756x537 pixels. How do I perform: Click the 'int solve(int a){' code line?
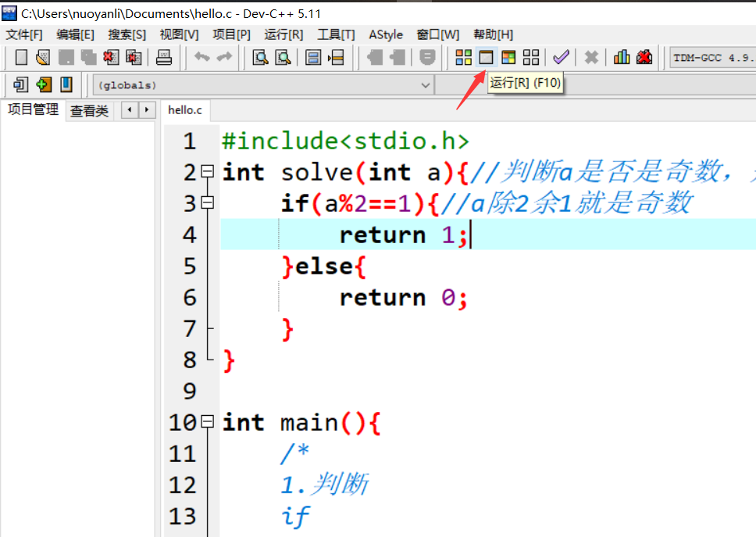(x=345, y=172)
